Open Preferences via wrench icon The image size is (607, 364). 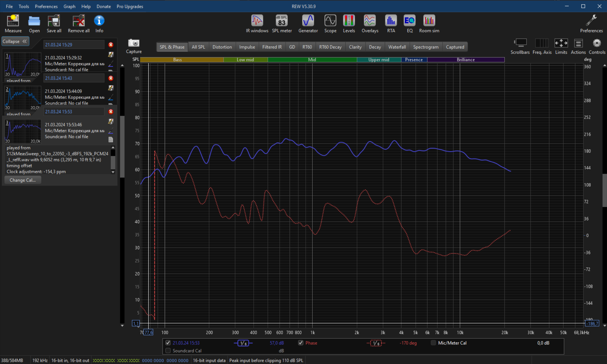[x=591, y=24]
